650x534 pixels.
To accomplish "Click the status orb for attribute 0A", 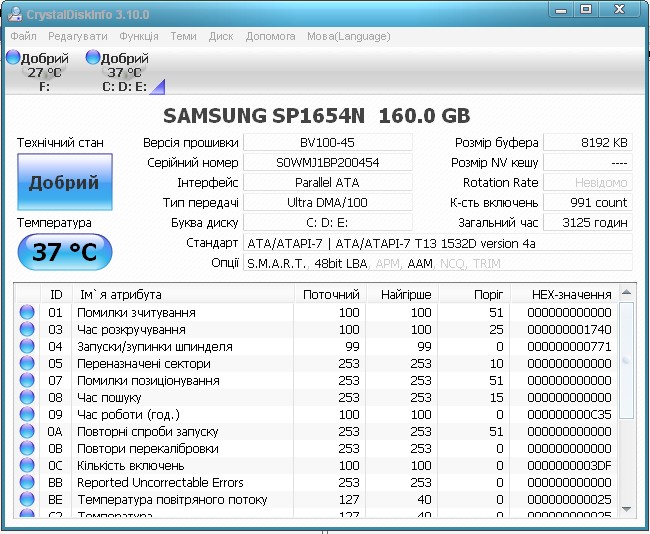I will coord(27,431).
